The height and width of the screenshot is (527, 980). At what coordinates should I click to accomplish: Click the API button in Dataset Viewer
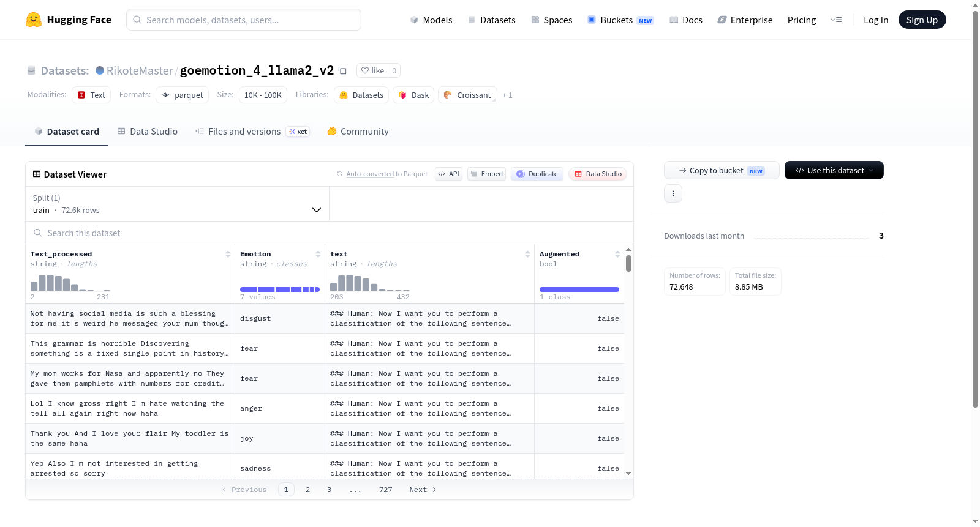[x=448, y=174]
